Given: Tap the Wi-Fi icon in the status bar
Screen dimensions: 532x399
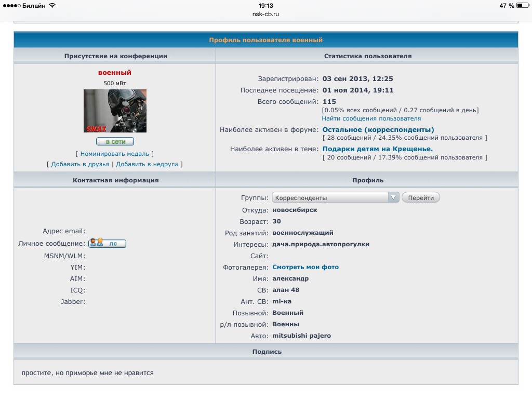Looking at the screenshot, I should pyautogui.click(x=52, y=6).
